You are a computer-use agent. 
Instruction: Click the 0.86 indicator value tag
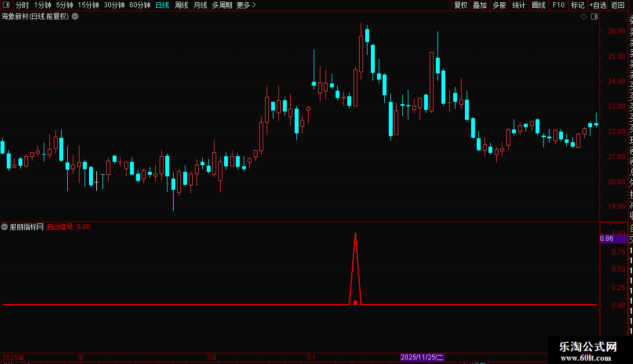pyautogui.click(x=613, y=239)
